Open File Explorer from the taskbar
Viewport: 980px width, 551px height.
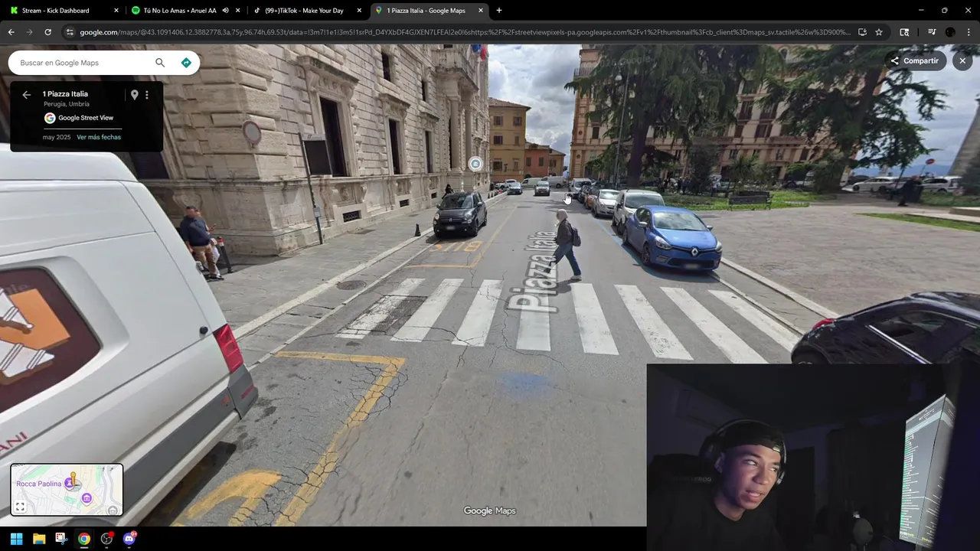(39, 539)
